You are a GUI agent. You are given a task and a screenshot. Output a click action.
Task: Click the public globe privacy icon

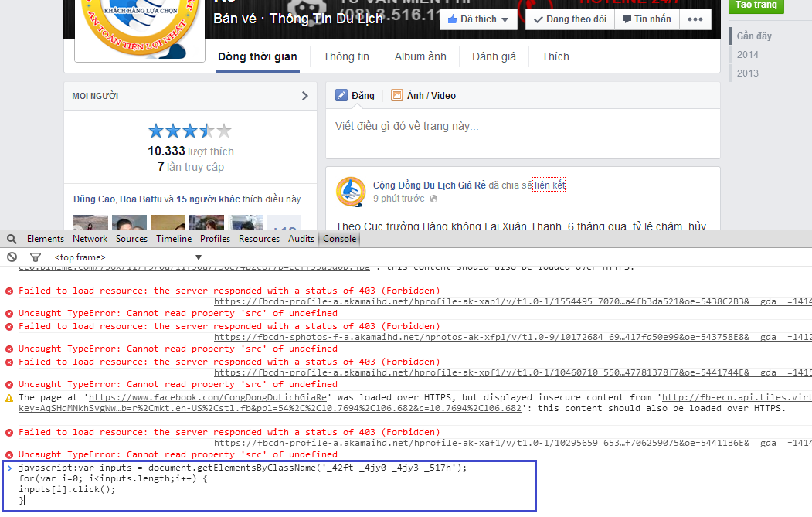(x=433, y=199)
